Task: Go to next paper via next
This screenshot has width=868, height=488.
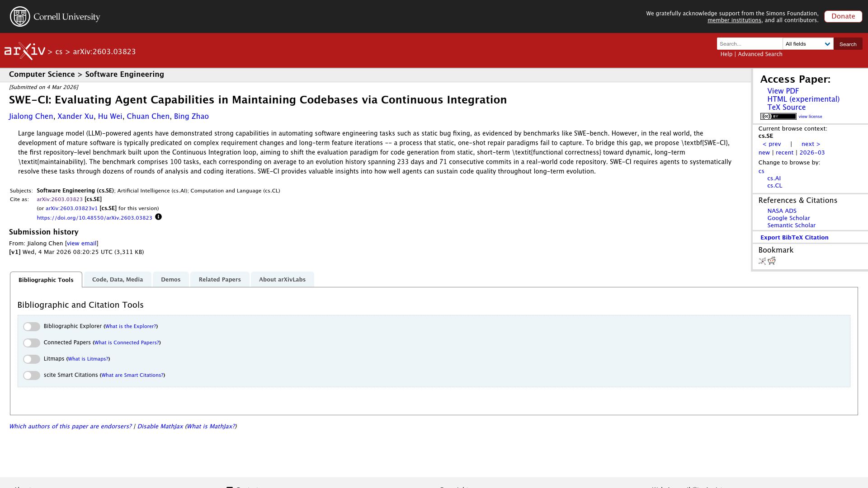Action: pos(811,144)
